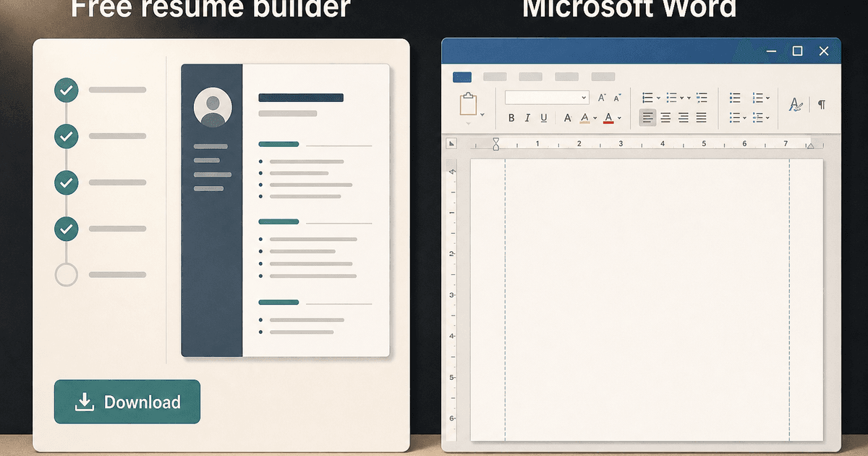Click the profile avatar icon on resume preview
This screenshot has width=868, height=456.
pos(213,108)
